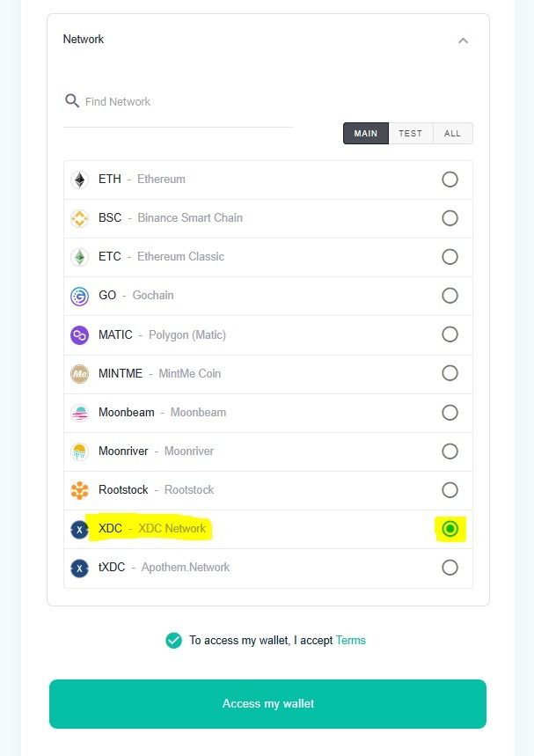The image size is (534, 756).
Task: Click the orange Rootstock logo icon
Action: (x=80, y=490)
